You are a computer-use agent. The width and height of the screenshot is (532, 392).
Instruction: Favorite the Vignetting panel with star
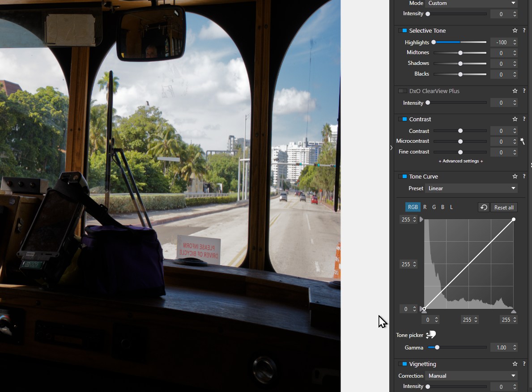tap(515, 364)
